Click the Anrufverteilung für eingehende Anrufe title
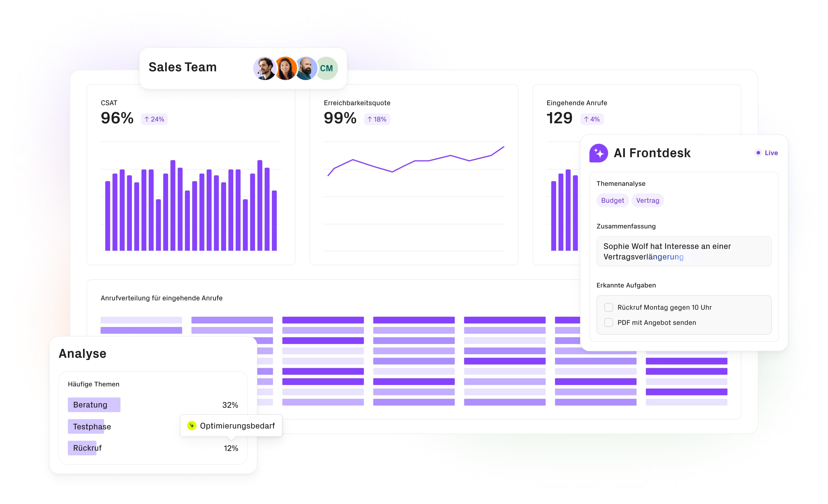The height and width of the screenshot is (504, 828). pyautogui.click(x=161, y=298)
